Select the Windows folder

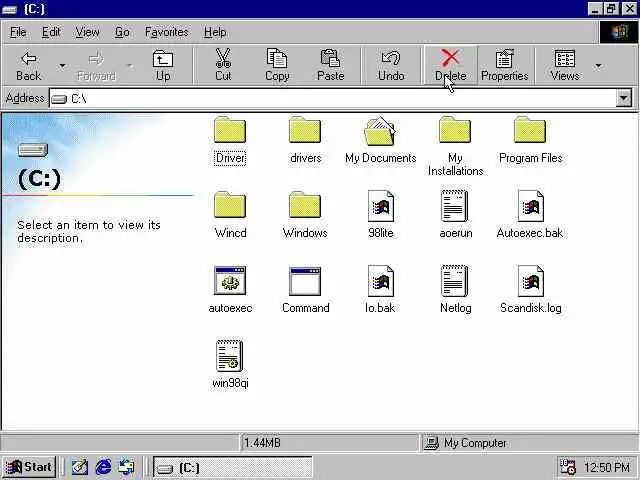[x=305, y=206]
